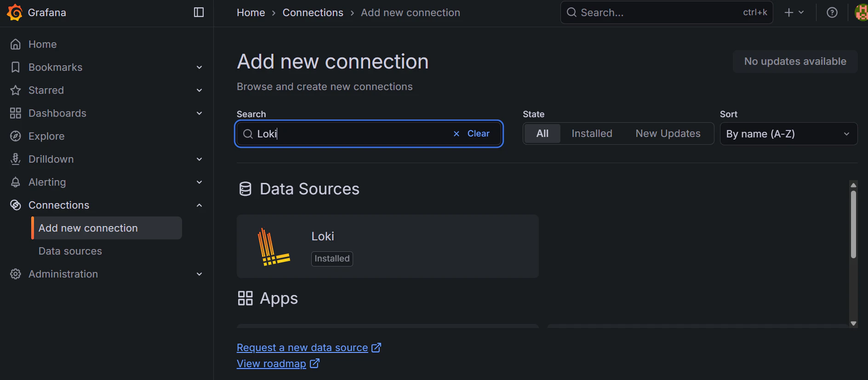Open Bookmarks in the sidebar
Image resolution: width=868 pixels, height=380 pixels.
(x=55, y=67)
